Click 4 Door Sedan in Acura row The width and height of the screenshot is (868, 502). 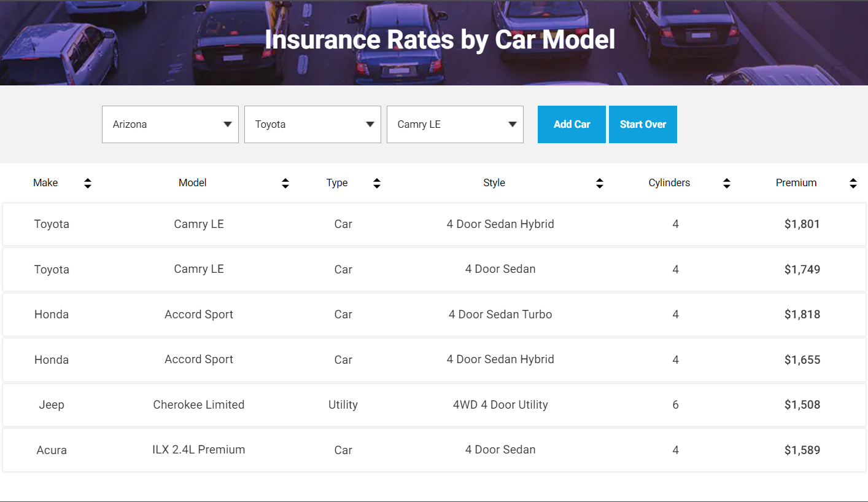pos(500,450)
